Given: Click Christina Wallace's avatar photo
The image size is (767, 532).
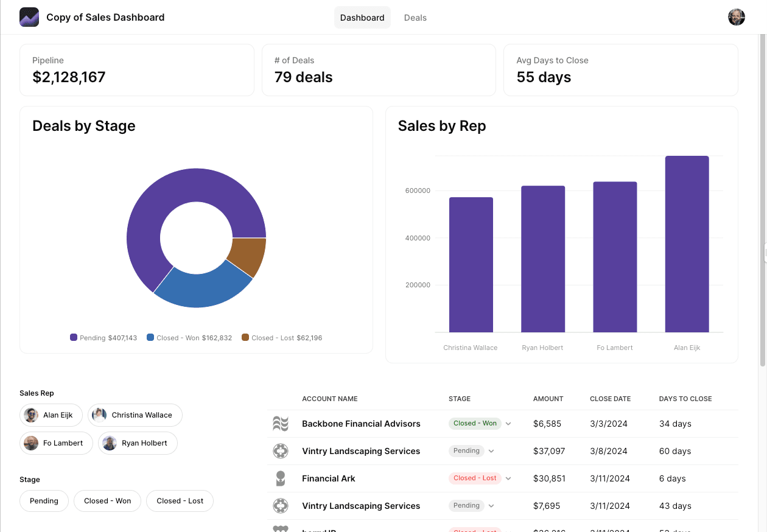Looking at the screenshot, I should [98, 415].
